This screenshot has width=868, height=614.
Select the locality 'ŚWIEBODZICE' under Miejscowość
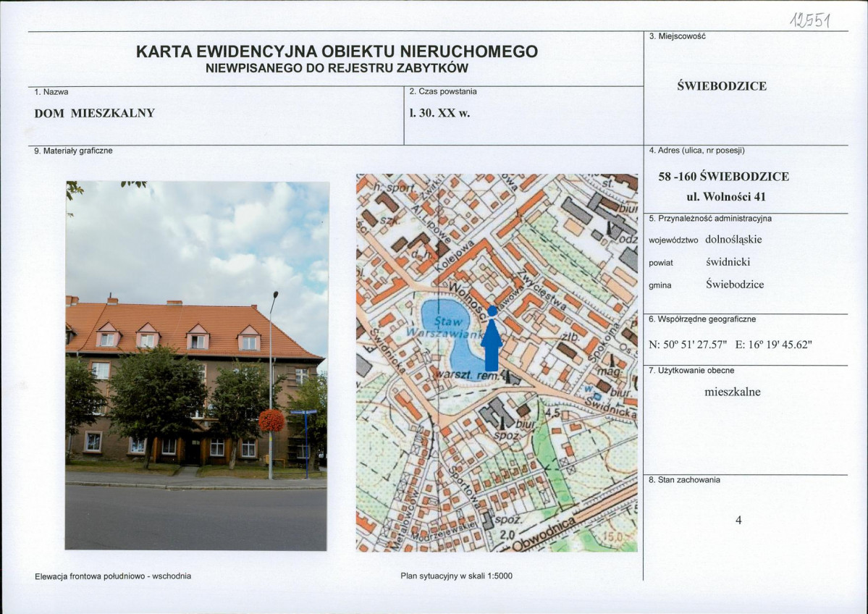coord(722,86)
